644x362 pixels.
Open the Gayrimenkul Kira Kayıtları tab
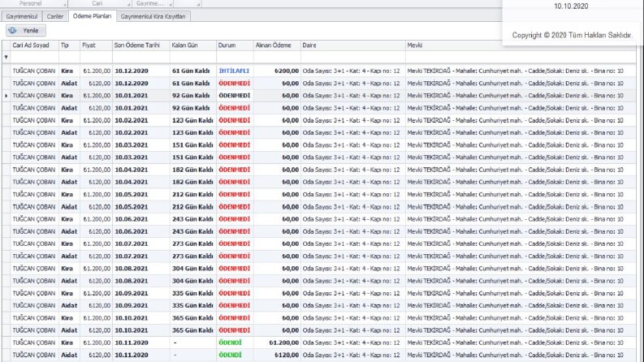[153, 16]
